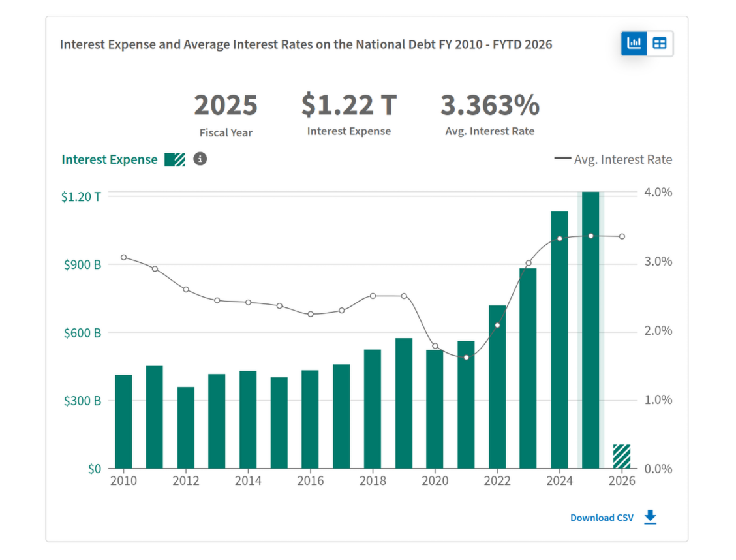Click the $1.22 T interest expense value
The image size is (736, 560).
click(349, 104)
